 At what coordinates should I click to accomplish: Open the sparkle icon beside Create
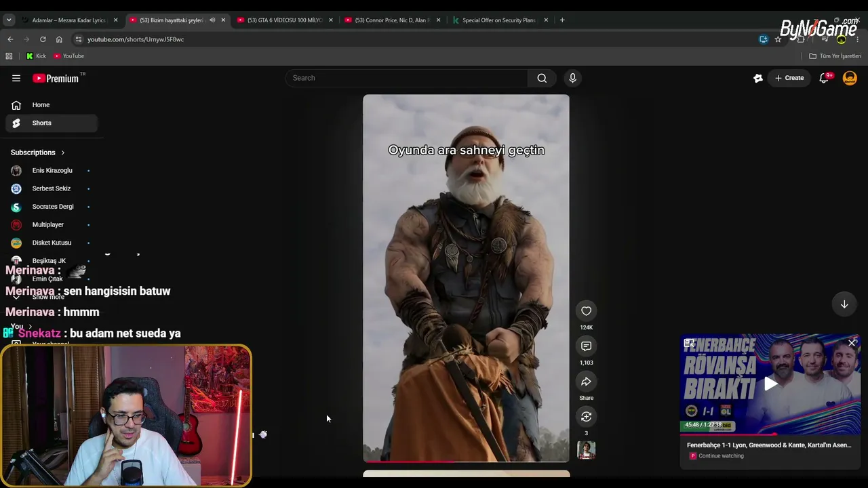click(x=758, y=78)
